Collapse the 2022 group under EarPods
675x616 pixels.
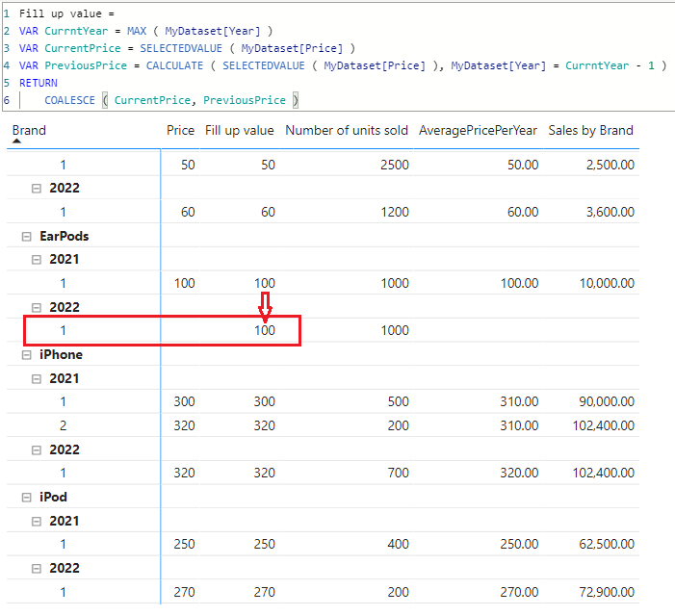coord(37,308)
